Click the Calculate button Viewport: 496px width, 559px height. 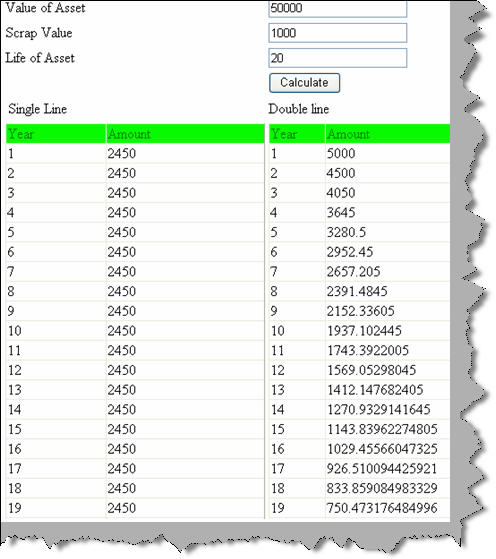304,83
